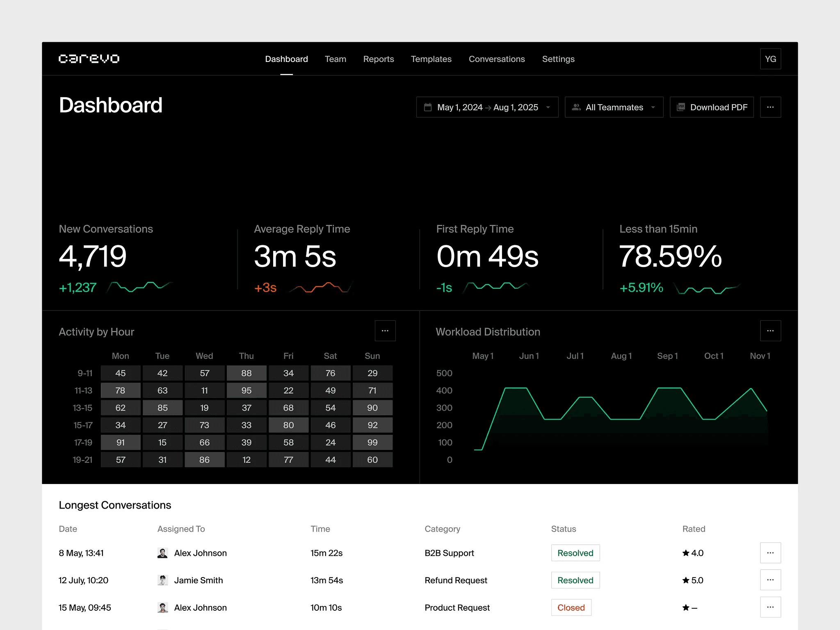This screenshot has width=840, height=630.
Task: Open the Workload Distribution options menu
Action: click(770, 331)
